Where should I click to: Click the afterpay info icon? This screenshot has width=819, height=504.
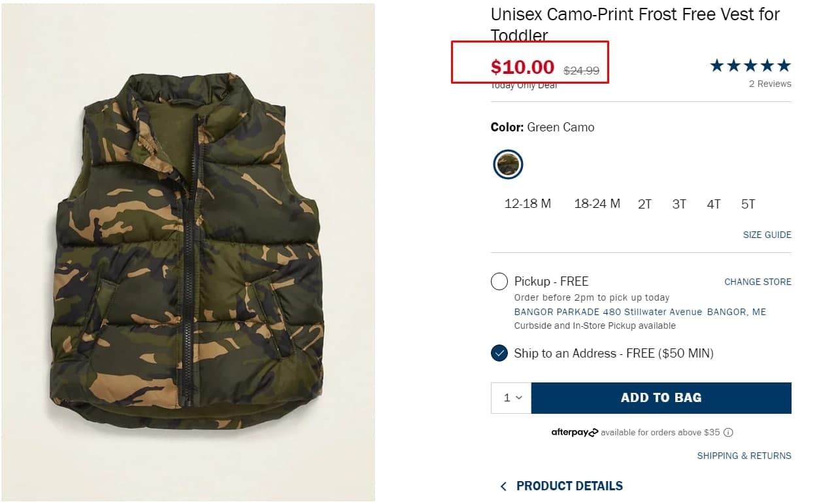(729, 433)
